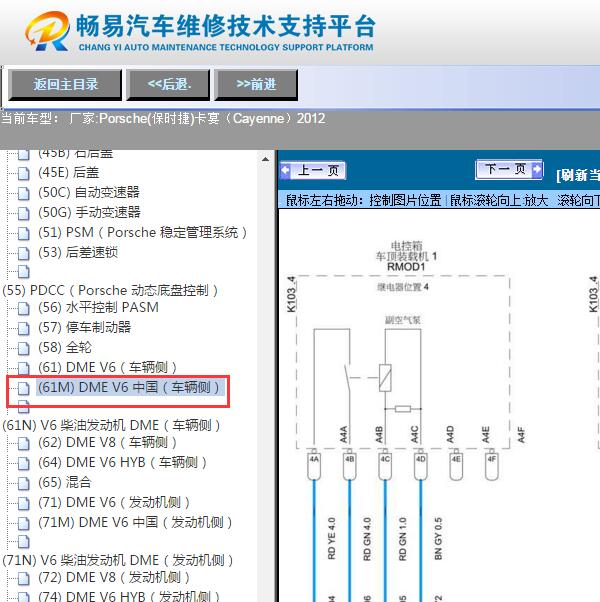Click the page icon beside (65) 混合

(23, 483)
